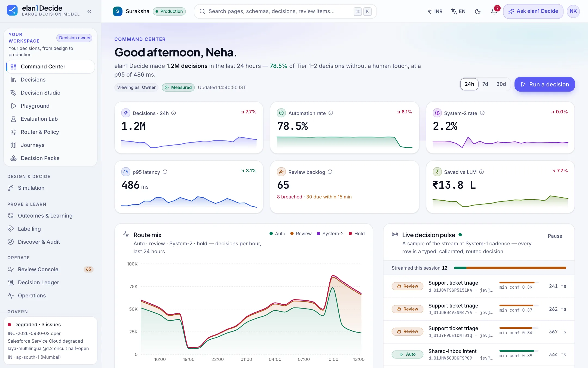Click the Suraksha workspace S logo

[117, 11]
